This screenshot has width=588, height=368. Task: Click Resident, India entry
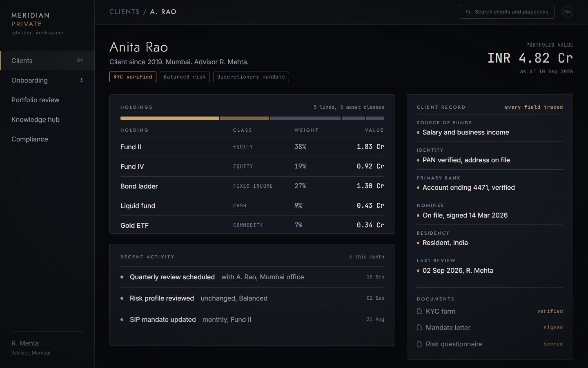[445, 243]
